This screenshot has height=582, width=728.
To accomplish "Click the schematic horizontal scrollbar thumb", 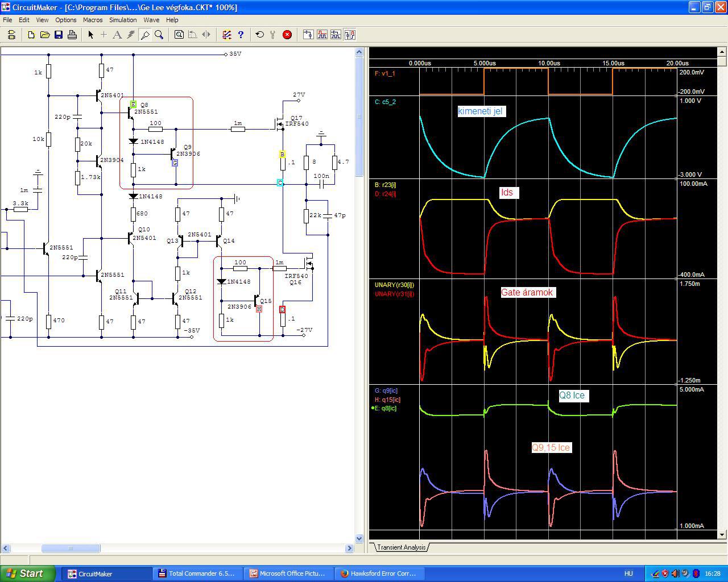I will [x=71, y=548].
